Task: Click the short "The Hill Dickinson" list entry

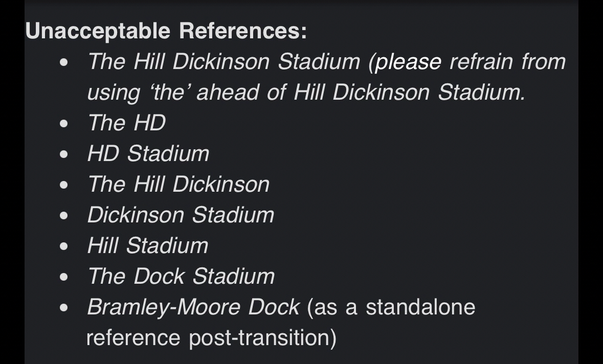Action: pos(178,185)
